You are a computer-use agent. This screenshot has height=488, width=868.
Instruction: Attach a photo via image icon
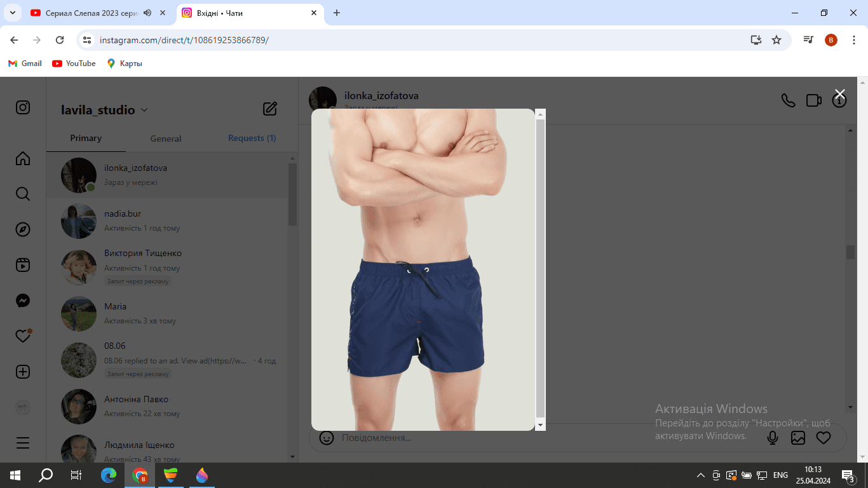[x=798, y=438]
